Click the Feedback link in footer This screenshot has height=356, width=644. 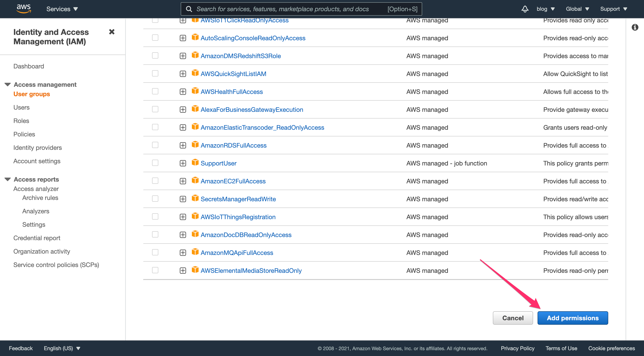click(21, 348)
